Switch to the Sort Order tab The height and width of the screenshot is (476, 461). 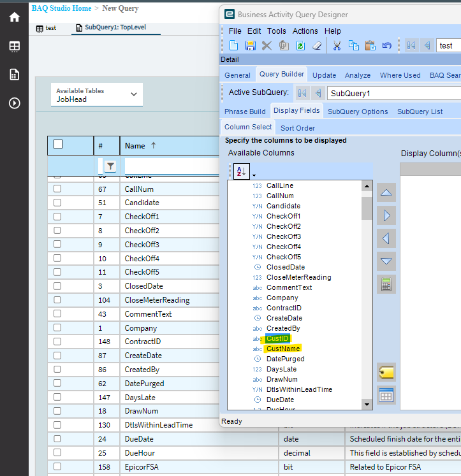tap(297, 128)
